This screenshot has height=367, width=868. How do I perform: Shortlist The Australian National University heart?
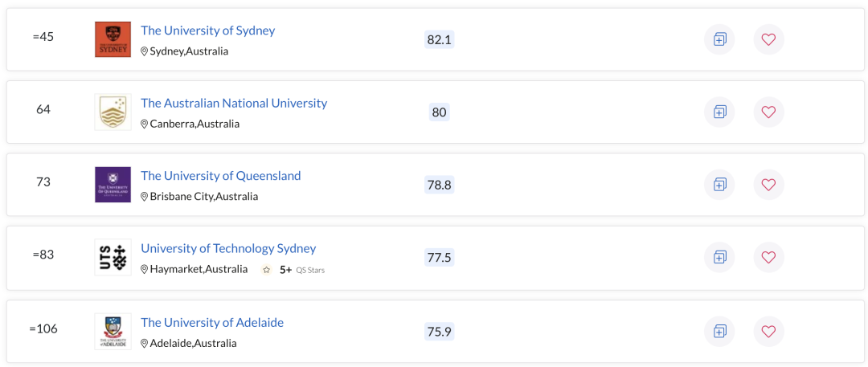(x=768, y=112)
